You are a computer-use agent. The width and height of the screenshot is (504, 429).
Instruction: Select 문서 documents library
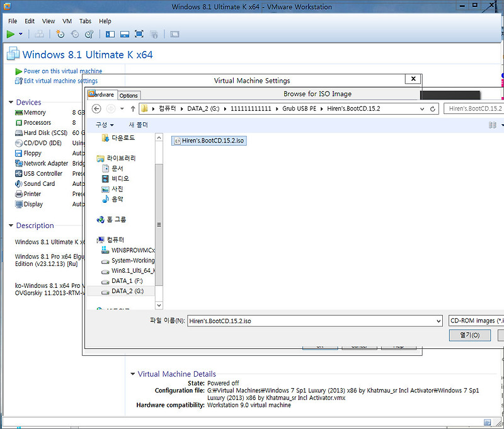coord(113,168)
